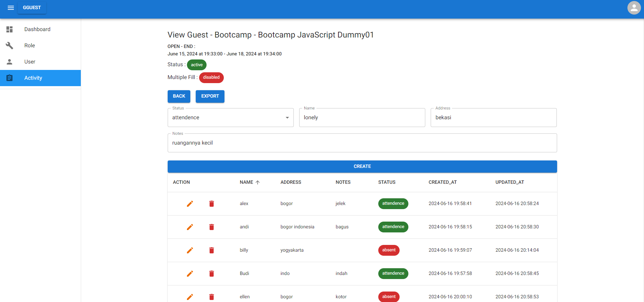Image resolution: width=644 pixels, height=302 pixels.
Task: Select updated time 2024-06-16 20:14:04
Action: coord(517,250)
